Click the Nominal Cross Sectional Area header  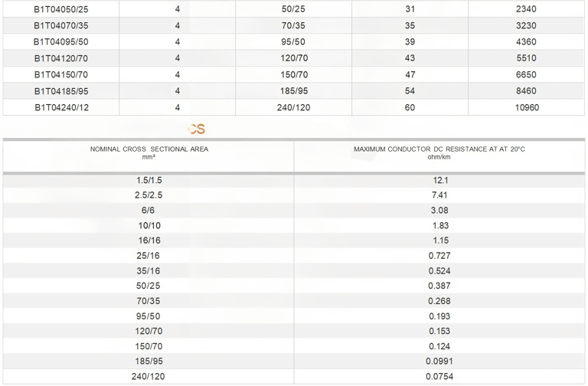(149, 152)
